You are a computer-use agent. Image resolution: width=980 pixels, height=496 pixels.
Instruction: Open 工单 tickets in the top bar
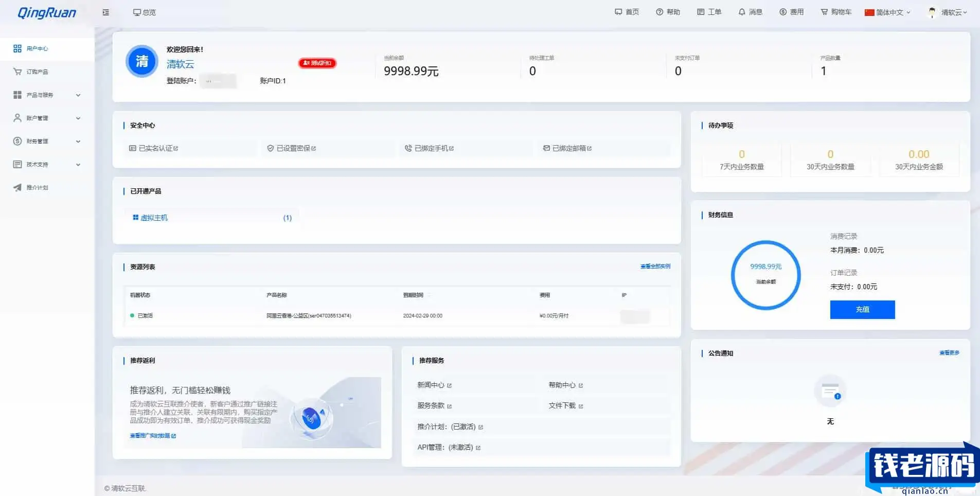(x=709, y=12)
